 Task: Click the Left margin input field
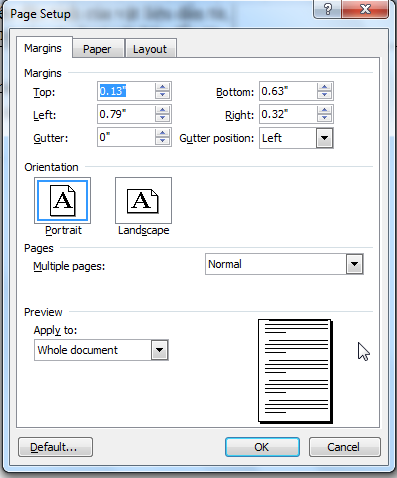(x=126, y=114)
